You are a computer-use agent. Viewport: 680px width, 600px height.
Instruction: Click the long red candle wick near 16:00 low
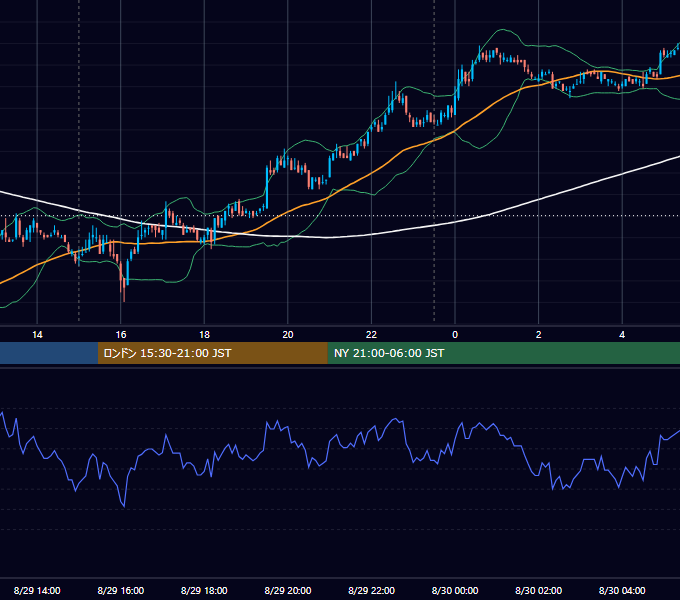pyautogui.click(x=124, y=293)
